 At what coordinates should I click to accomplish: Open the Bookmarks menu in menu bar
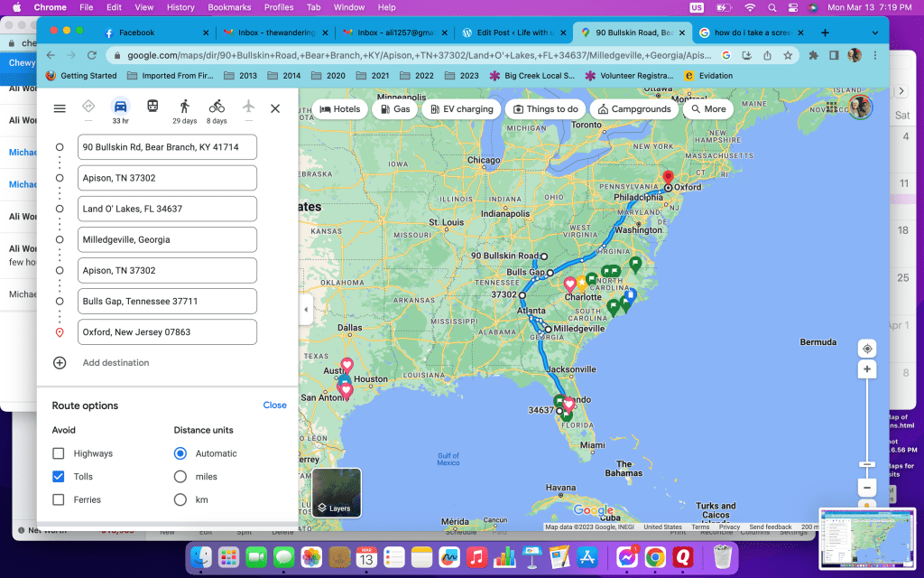coord(229,7)
